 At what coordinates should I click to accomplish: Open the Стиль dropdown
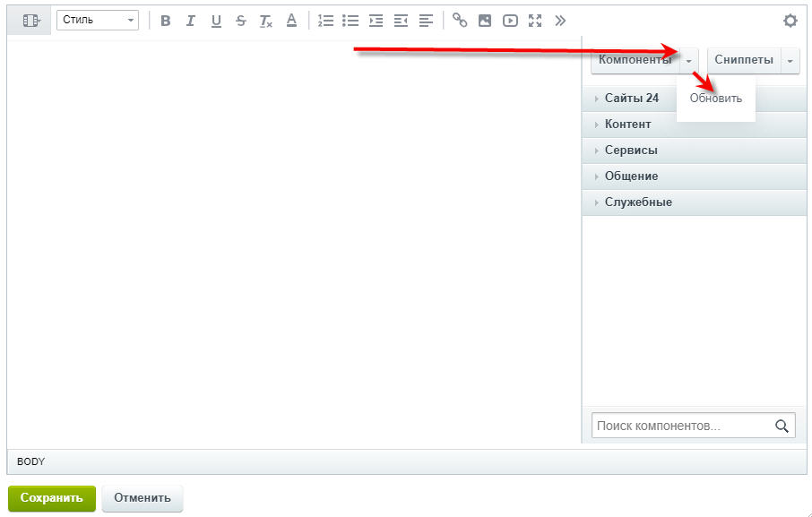pyautogui.click(x=97, y=21)
